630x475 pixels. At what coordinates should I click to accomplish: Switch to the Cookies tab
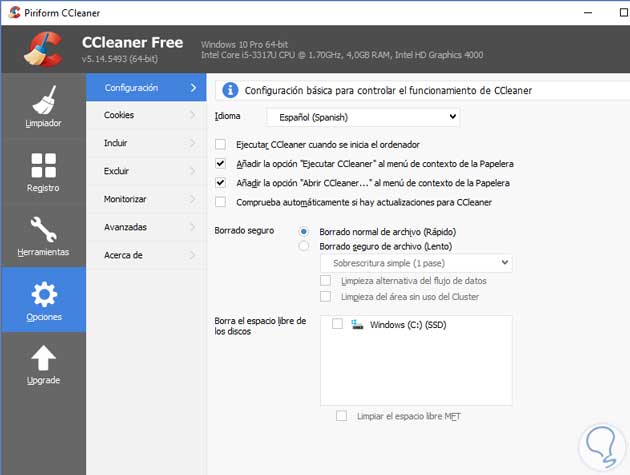pos(146,115)
